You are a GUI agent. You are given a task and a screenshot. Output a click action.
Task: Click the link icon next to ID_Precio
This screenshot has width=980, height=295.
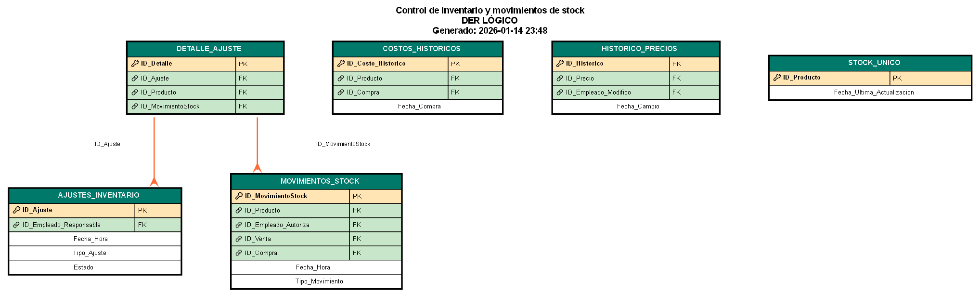pos(560,79)
